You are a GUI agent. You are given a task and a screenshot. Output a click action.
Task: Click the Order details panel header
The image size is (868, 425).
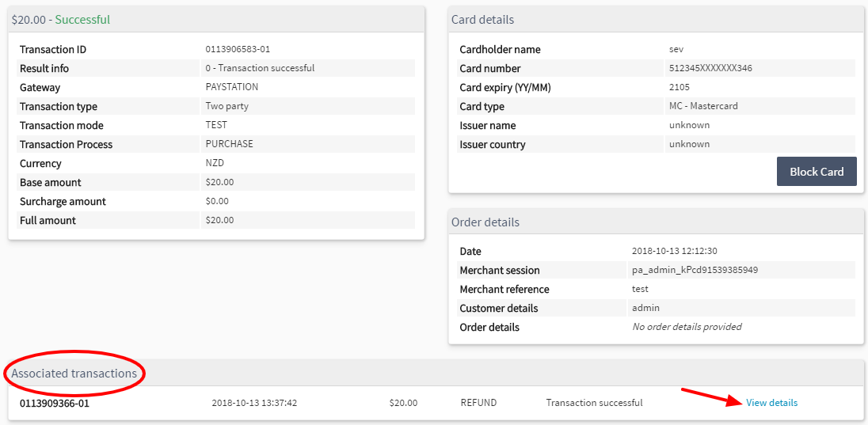click(656, 222)
